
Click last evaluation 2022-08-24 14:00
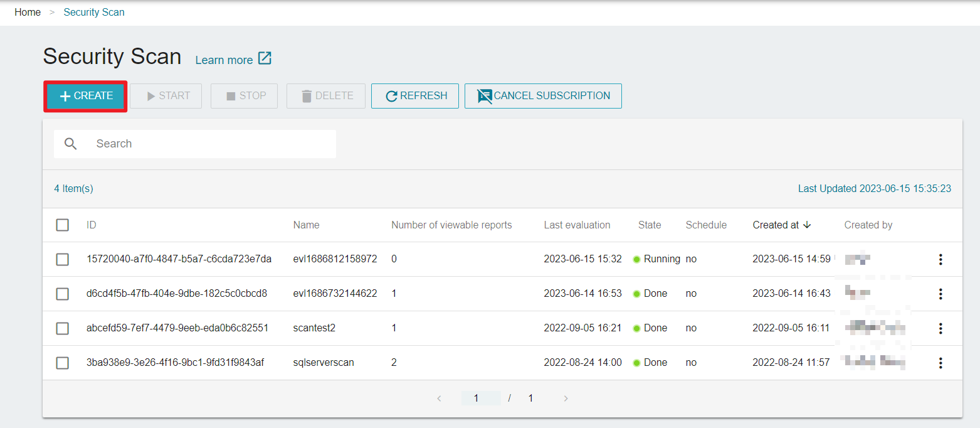[x=582, y=363]
